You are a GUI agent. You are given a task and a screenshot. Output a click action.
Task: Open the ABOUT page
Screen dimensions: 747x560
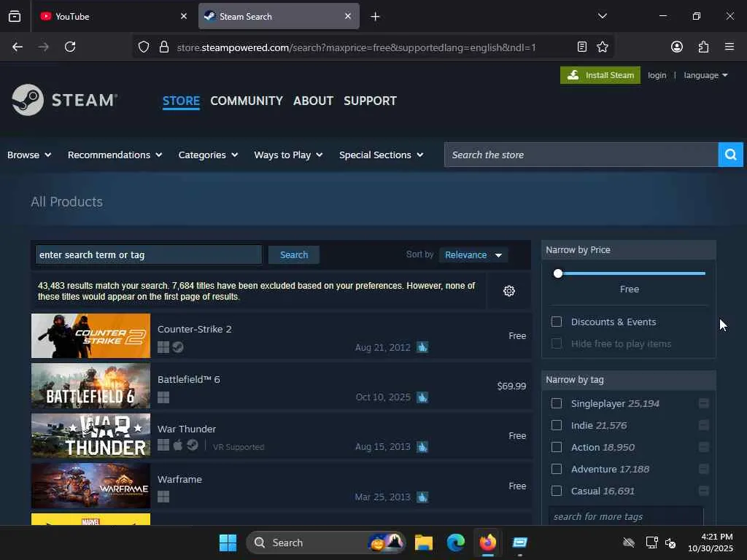[x=313, y=101]
